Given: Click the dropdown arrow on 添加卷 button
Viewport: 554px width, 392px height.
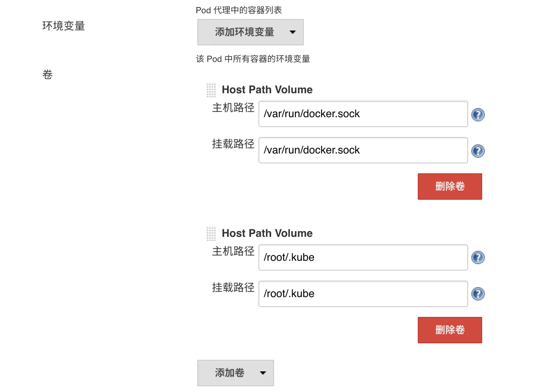Looking at the screenshot, I should [263, 373].
